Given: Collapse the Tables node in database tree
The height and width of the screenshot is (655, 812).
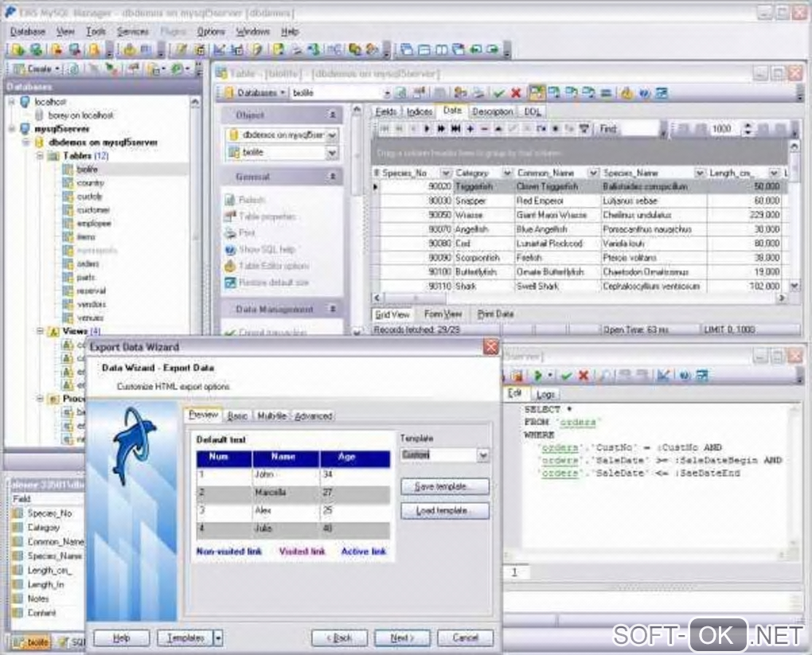Looking at the screenshot, I should [41, 156].
